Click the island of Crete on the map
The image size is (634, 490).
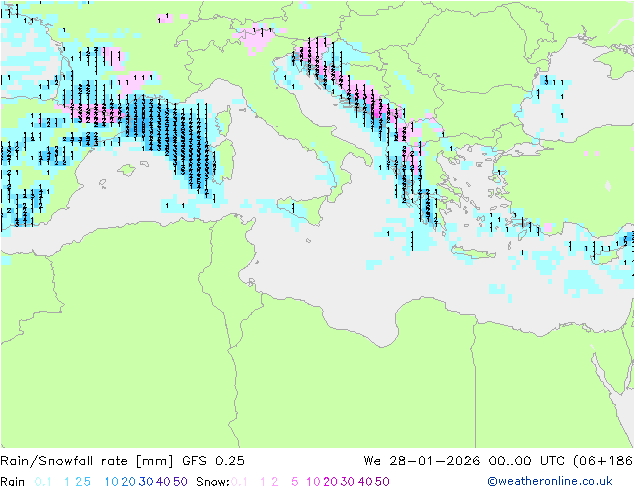click(x=473, y=253)
